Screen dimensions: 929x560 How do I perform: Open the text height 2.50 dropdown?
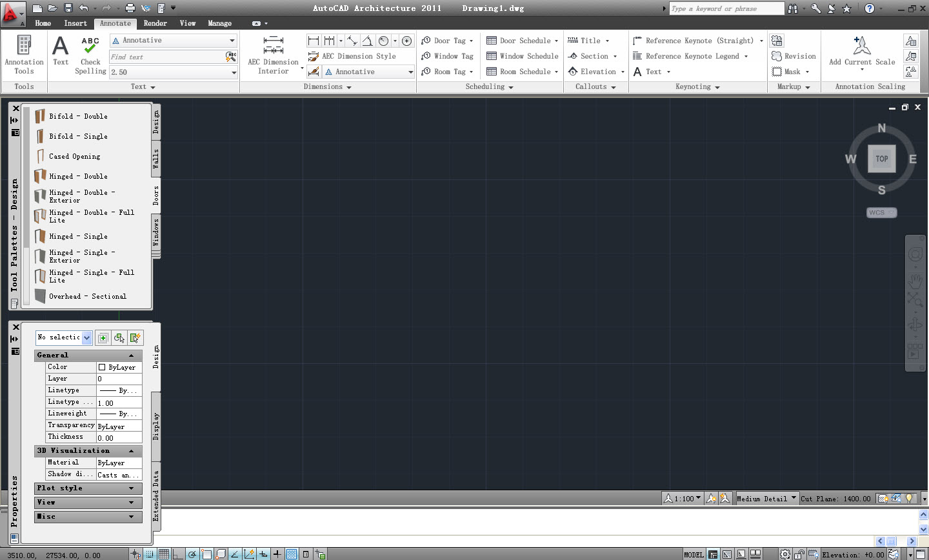(x=174, y=72)
